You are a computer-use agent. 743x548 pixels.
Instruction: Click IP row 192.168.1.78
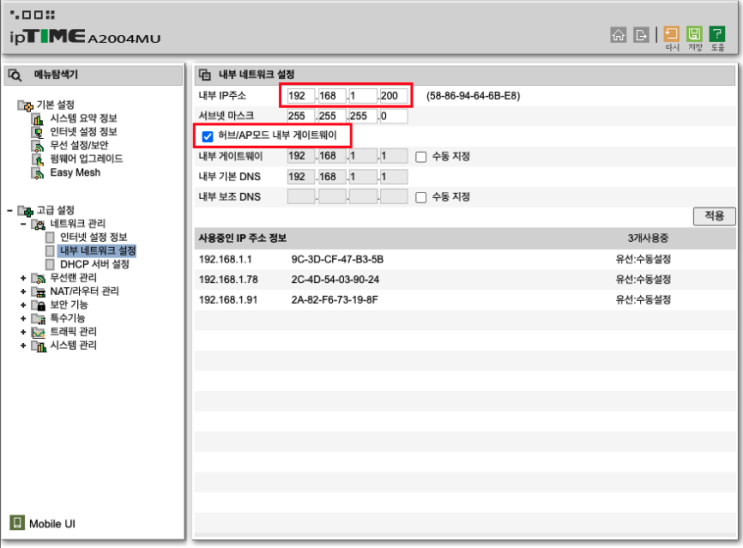pos(464,280)
